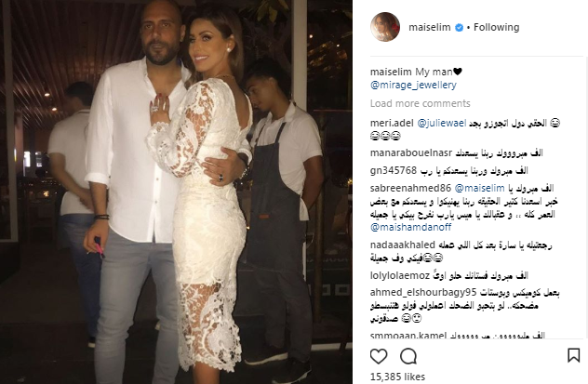Click the blue verified badge
The width and height of the screenshot is (588, 384).
pyautogui.click(x=459, y=27)
